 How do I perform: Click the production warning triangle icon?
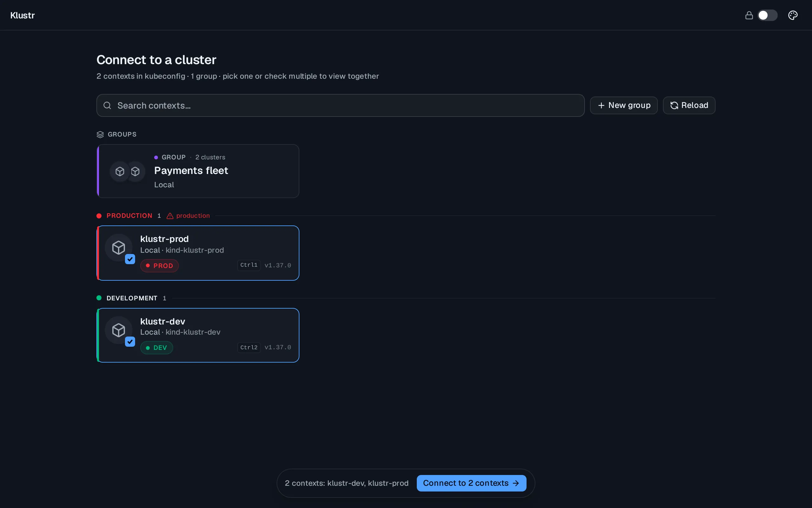point(170,216)
